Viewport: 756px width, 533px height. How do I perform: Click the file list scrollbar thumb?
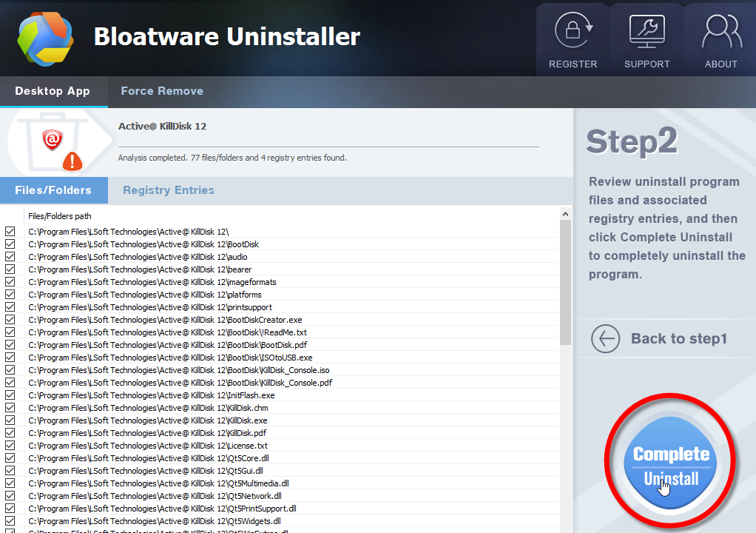point(566,283)
